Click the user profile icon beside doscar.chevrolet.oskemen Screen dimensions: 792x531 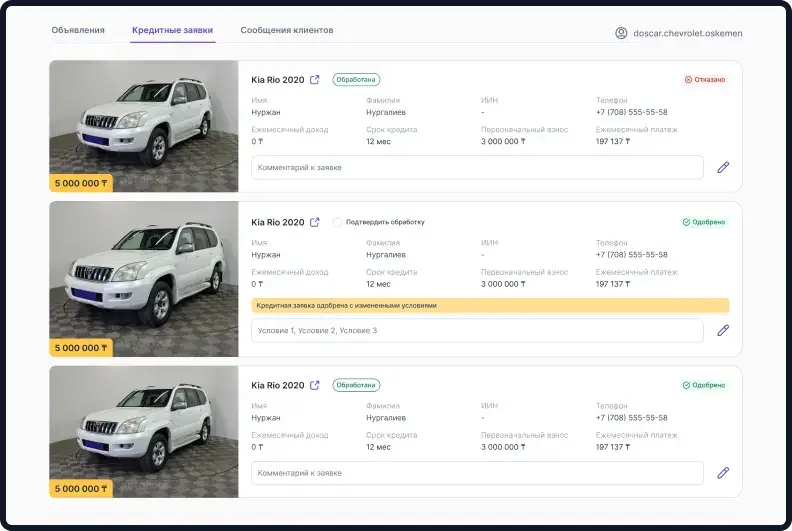click(621, 33)
